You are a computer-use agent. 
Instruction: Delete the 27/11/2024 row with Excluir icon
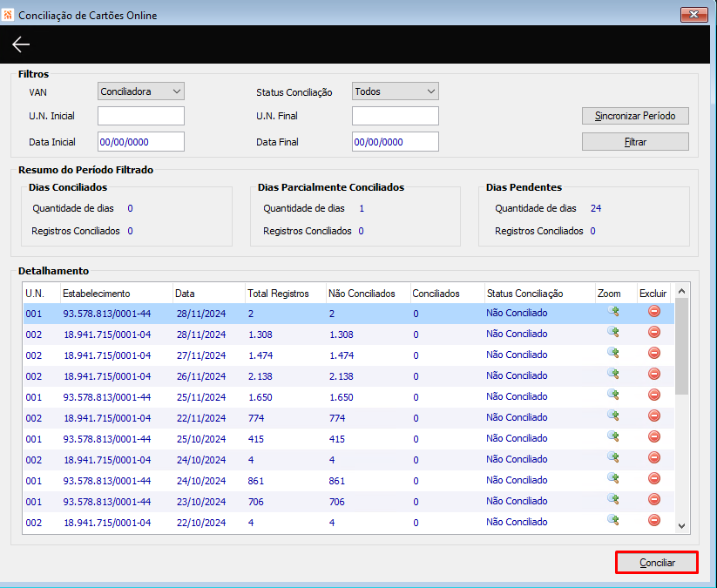(654, 353)
